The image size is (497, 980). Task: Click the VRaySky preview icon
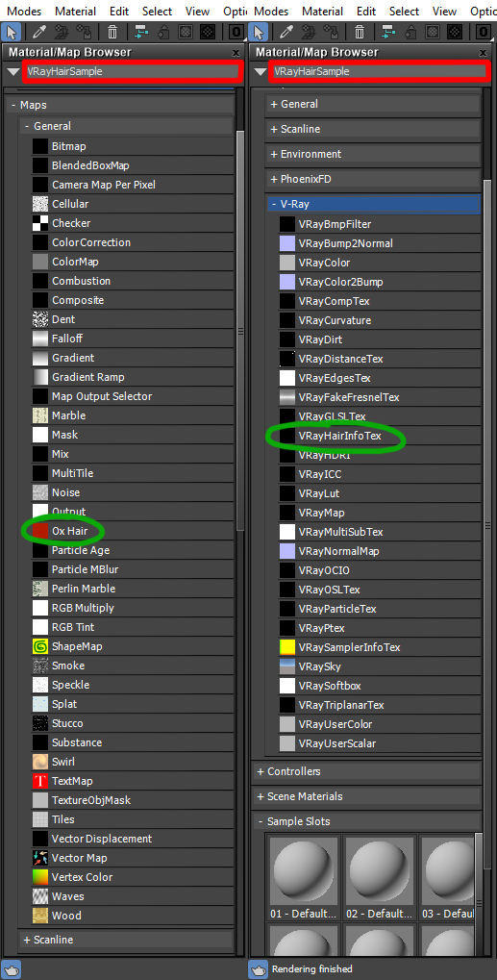pyautogui.click(x=287, y=666)
